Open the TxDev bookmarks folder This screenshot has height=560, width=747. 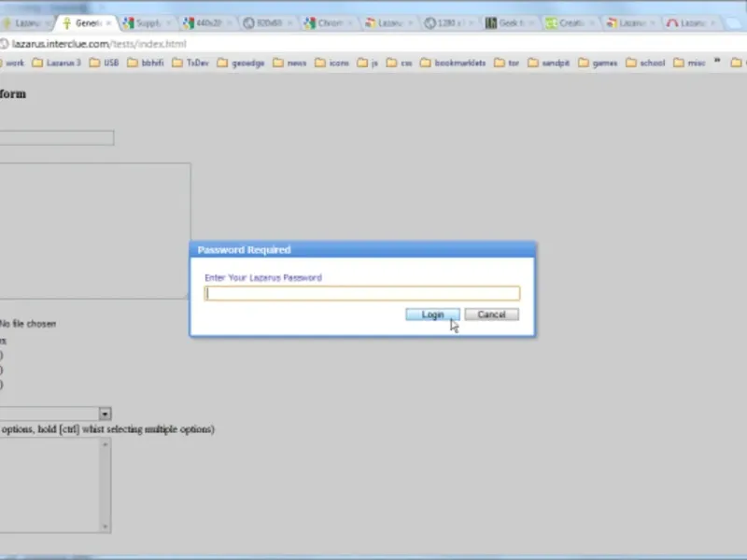point(190,63)
